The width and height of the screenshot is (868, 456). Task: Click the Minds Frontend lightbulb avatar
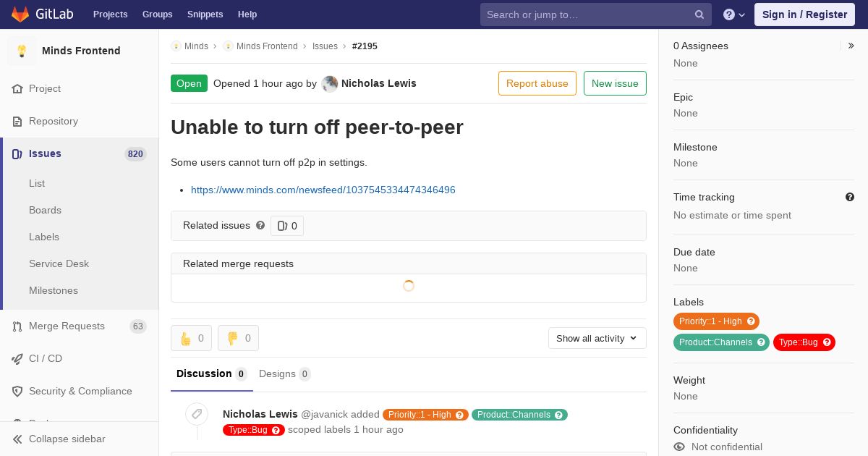[x=22, y=51]
